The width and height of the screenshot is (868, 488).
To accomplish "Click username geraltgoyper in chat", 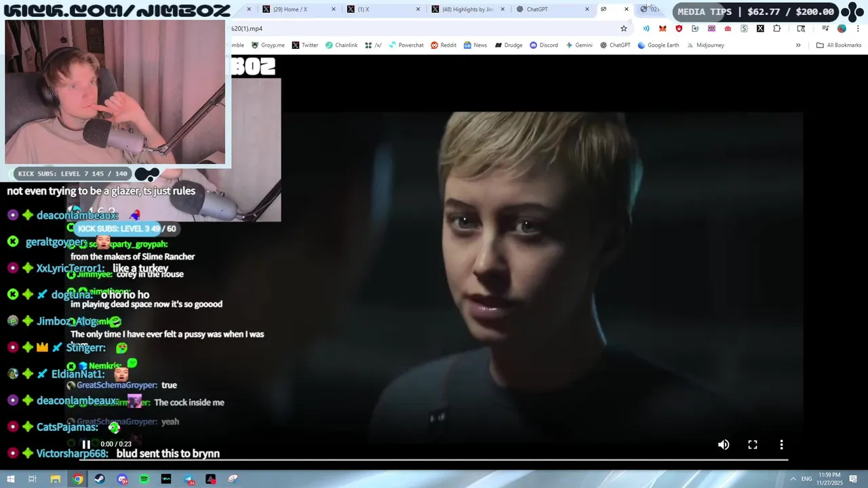I will pyautogui.click(x=56, y=242).
